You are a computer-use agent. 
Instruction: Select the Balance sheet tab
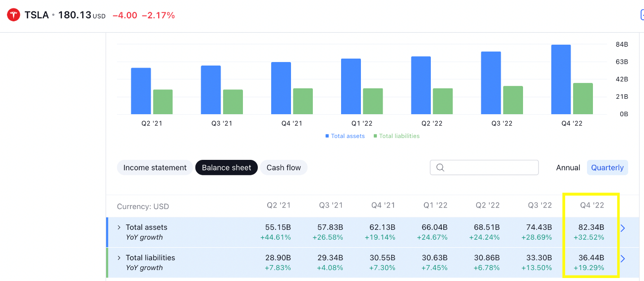[227, 168]
